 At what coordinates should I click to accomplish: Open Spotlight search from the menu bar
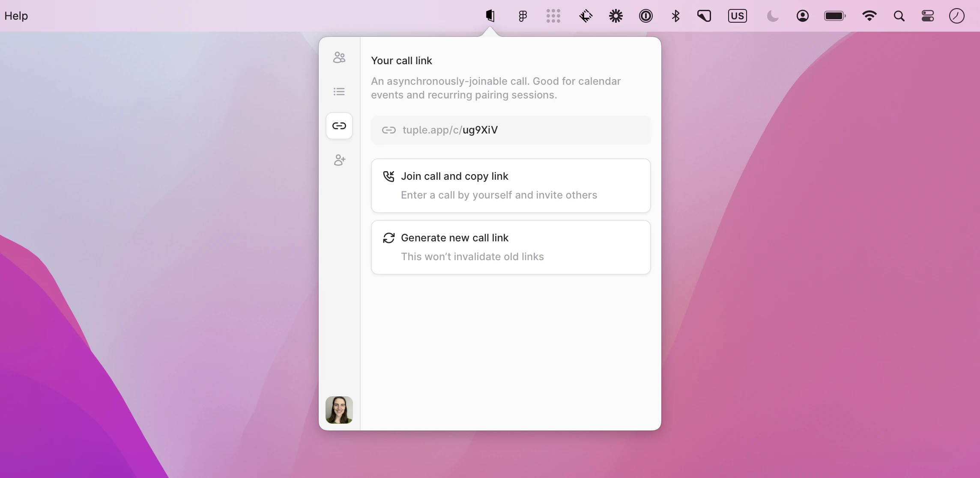tap(899, 16)
